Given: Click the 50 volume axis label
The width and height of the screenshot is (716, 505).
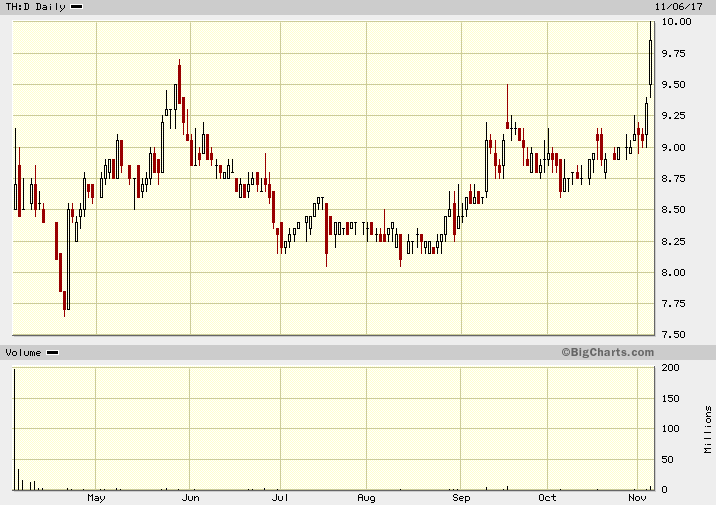Looking at the screenshot, I should tap(668, 460).
